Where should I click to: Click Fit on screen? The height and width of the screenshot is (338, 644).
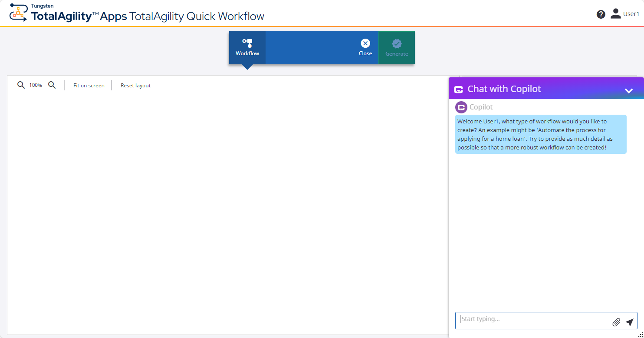pos(89,86)
